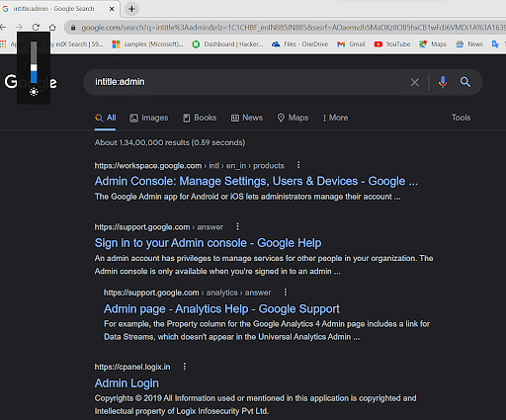506x420 pixels.
Task: Click the new tab plus button
Action: click(x=131, y=9)
